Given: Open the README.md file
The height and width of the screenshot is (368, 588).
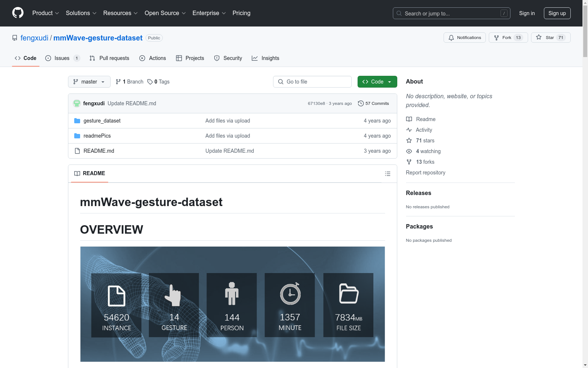Looking at the screenshot, I should coord(99,151).
